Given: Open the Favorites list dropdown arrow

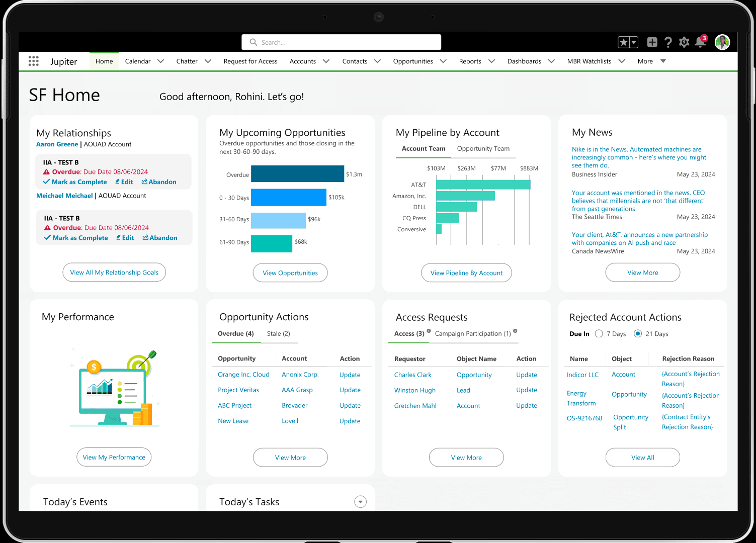Looking at the screenshot, I should point(634,43).
